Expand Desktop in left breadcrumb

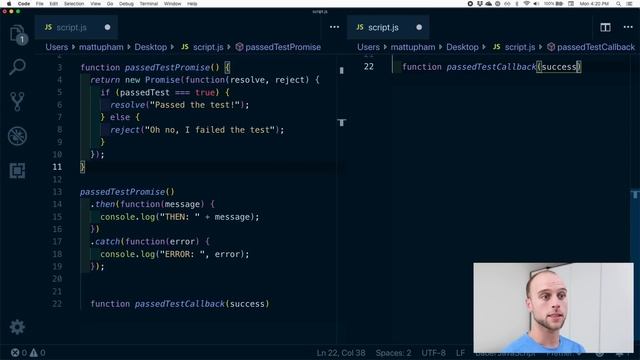(x=151, y=47)
